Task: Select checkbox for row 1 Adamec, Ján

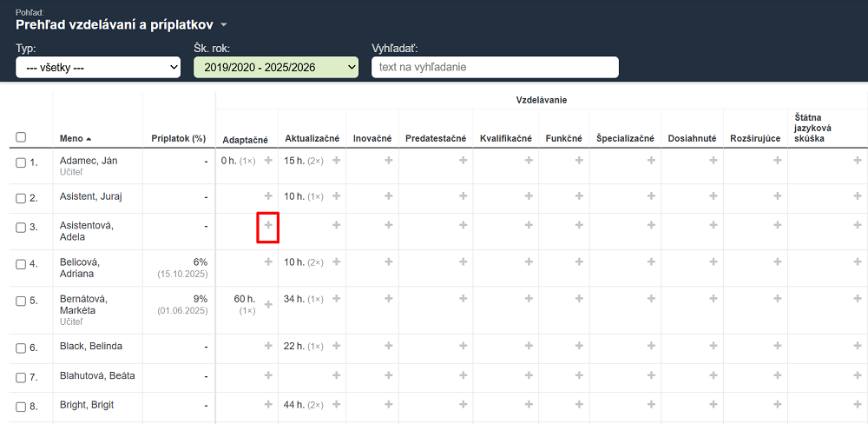Action: pyautogui.click(x=21, y=162)
